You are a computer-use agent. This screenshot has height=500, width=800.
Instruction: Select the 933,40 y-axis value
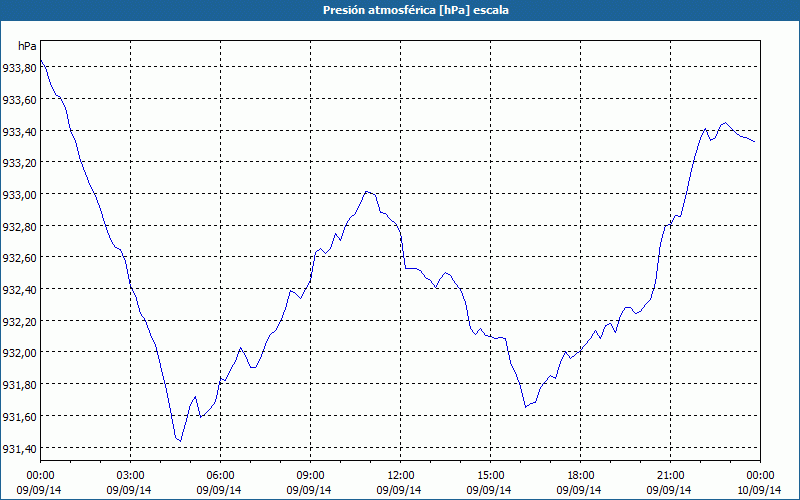tap(19, 131)
